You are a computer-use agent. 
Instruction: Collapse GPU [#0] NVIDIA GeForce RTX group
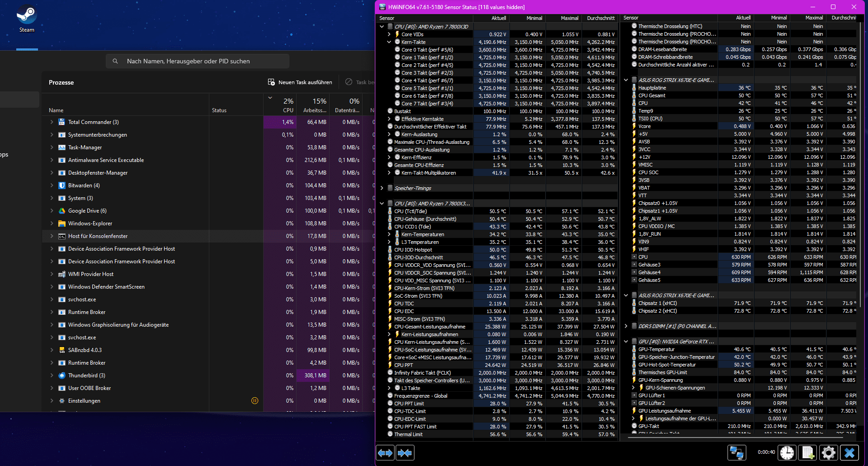pos(626,342)
